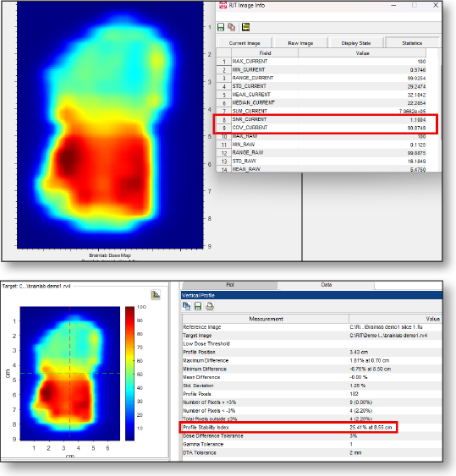Select the SNR_CURRENT field
Screen dimensions: 456x476
coord(250,119)
